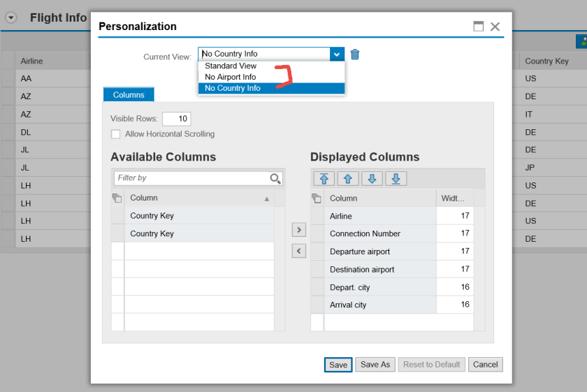Collapse the Flight Info panel
Image resolution: width=587 pixels, height=392 pixels.
(10, 18)
